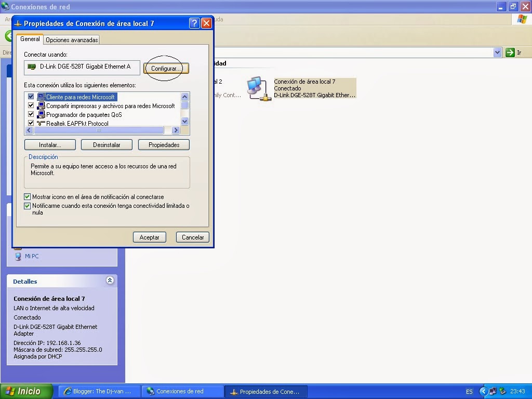
Task: Switch to Blogger taskbar item
Action: click(x=98, y=392)
